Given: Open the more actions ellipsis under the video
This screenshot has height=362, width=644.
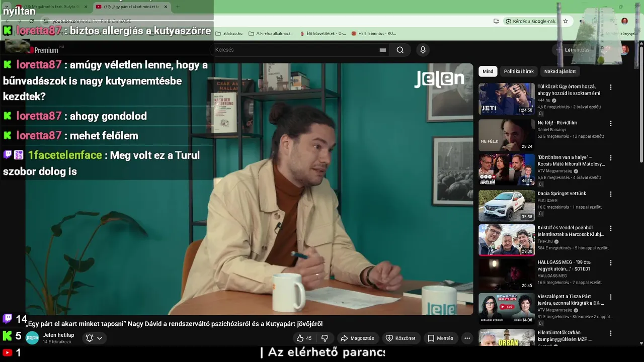Looking at the screenshot, I should [x=467, y=338].
